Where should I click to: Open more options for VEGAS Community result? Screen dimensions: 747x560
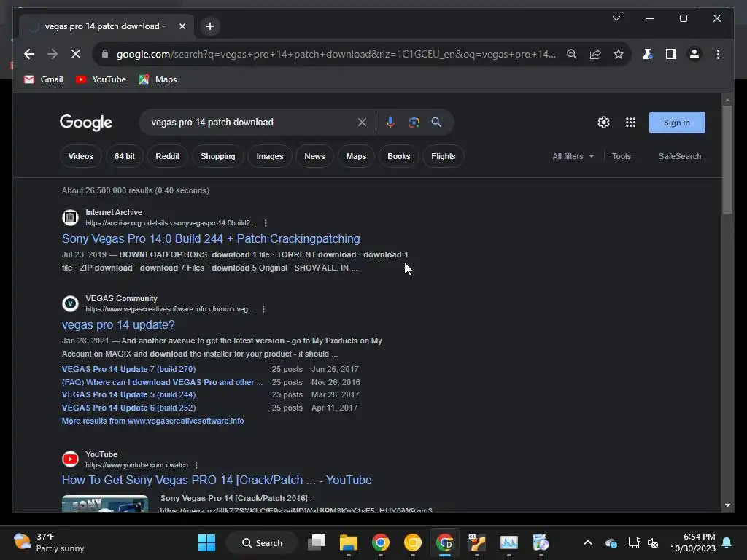263,309
